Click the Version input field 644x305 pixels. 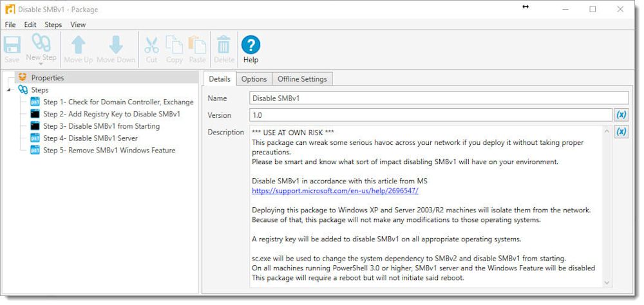tap(431, 115)
